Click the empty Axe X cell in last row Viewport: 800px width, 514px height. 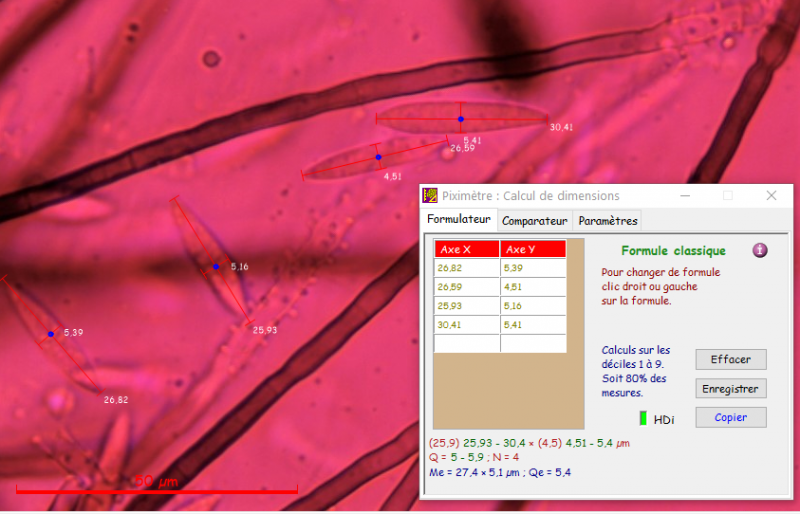click(467, 344)
